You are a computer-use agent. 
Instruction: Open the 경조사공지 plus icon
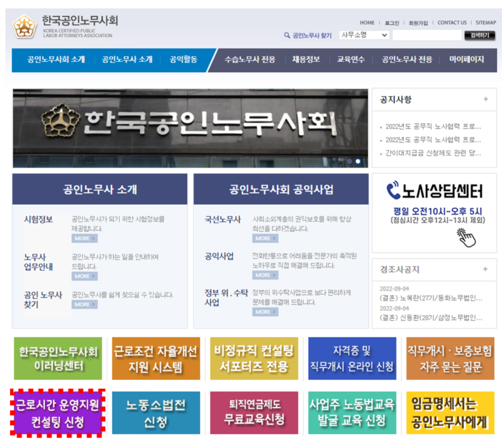click(485, 269)
